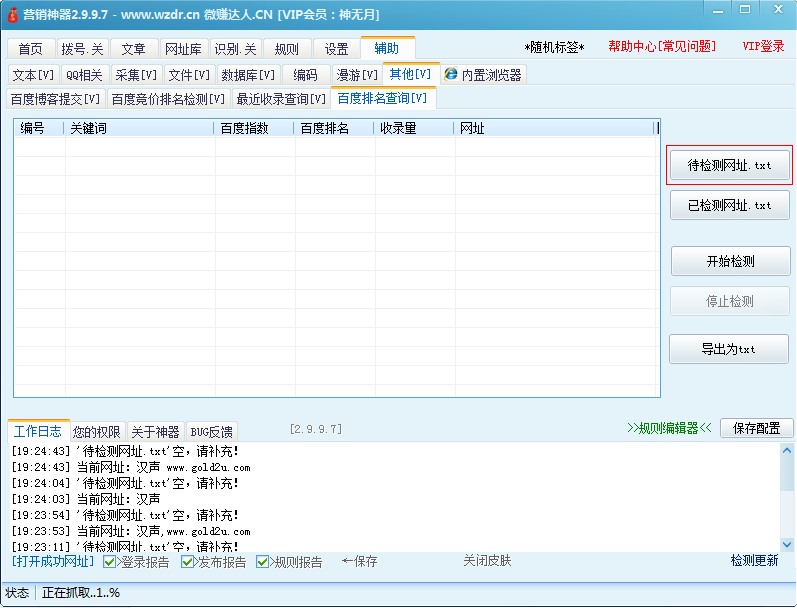The height and width of the screenshot is (608, 797).
Task: Open the 内置浏览器 tab with IE icon
Action: pyautogui.click(x=483, y=75)
